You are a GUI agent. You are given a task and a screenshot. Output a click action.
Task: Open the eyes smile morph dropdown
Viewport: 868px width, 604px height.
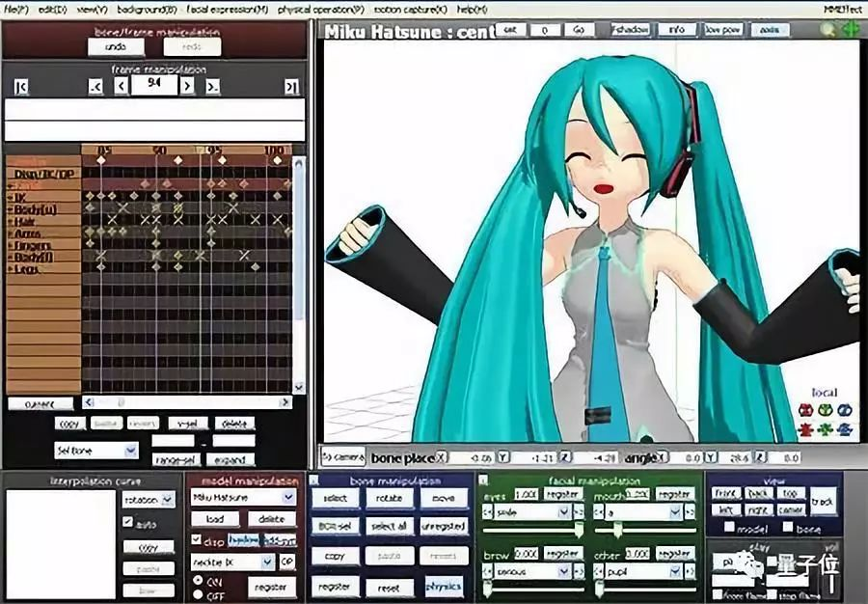coord(531,512)
